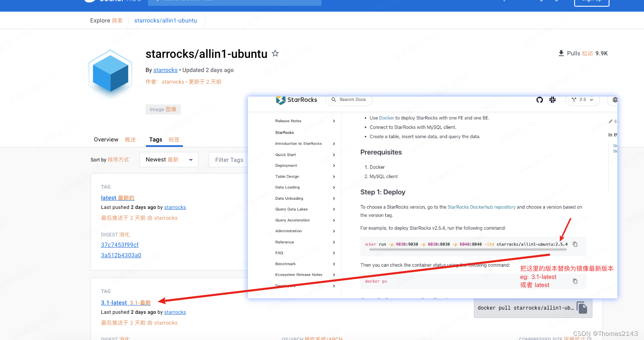644x340 pixels.
Task: Copy the docker pull command
Action: (582, 308)
